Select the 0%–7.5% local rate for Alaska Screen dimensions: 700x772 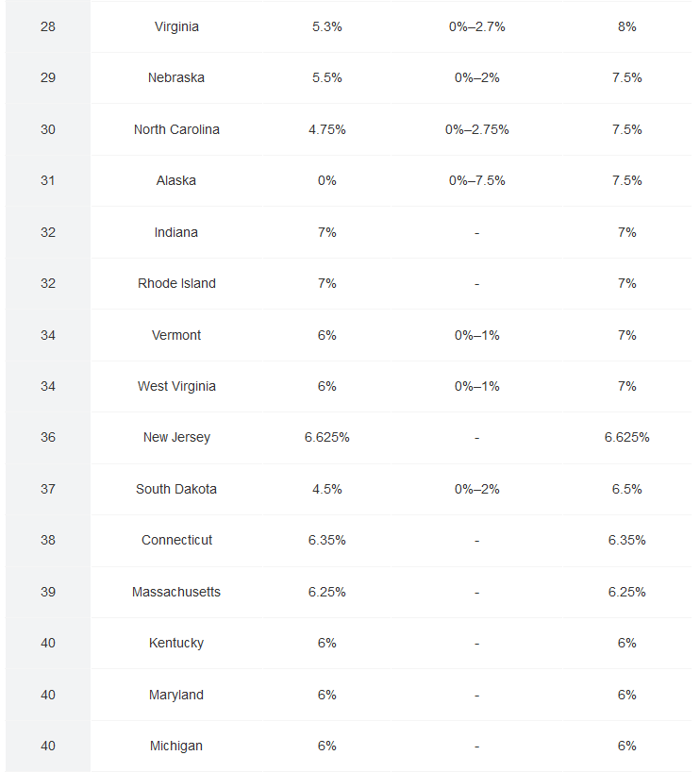tap(476, 180)
